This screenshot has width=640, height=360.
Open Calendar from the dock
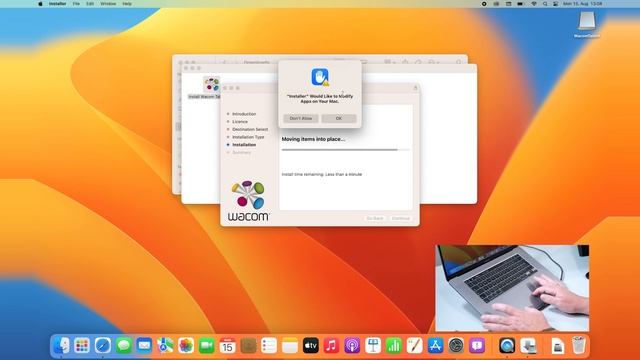tap(227, 346)
